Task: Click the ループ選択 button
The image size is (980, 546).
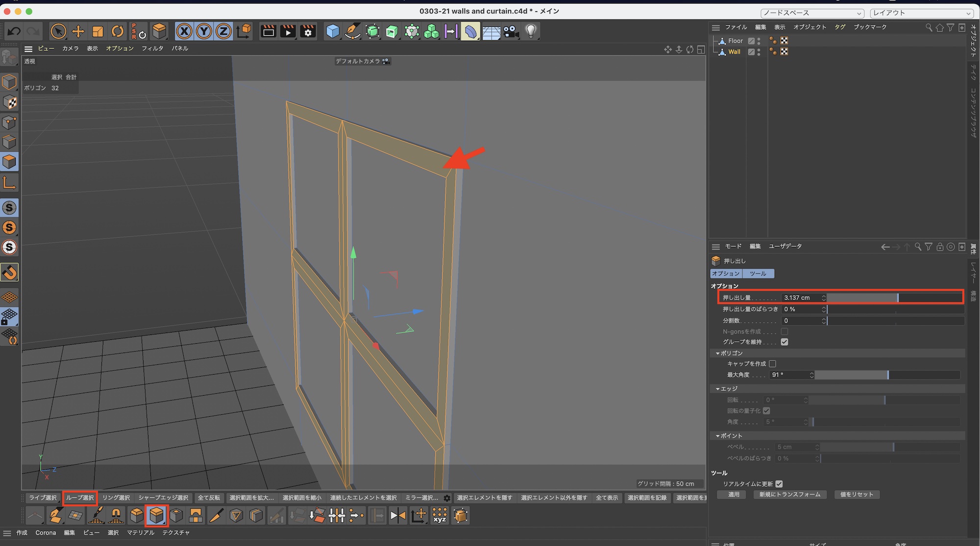Action: point(80,498)
